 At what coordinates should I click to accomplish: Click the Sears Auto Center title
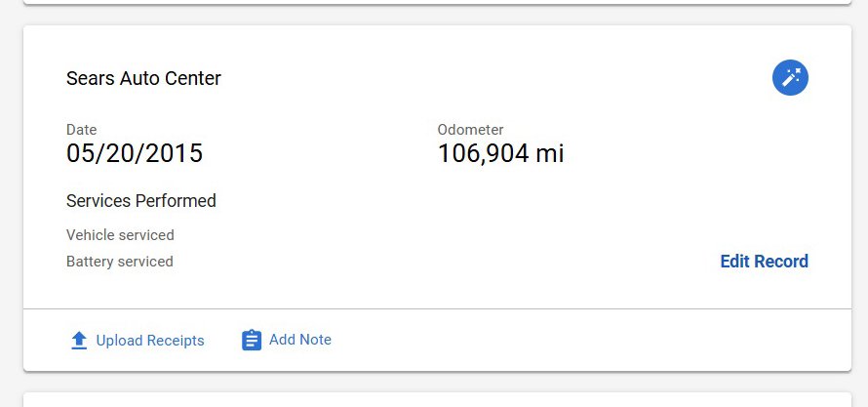point(143,79)
